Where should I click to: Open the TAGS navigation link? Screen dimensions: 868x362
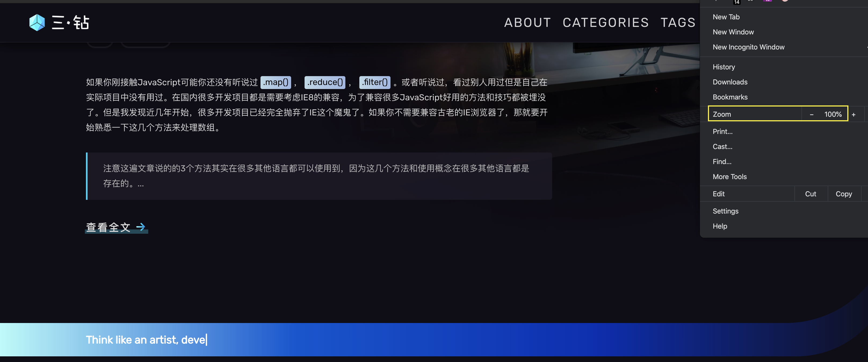[x=678, y=23]
